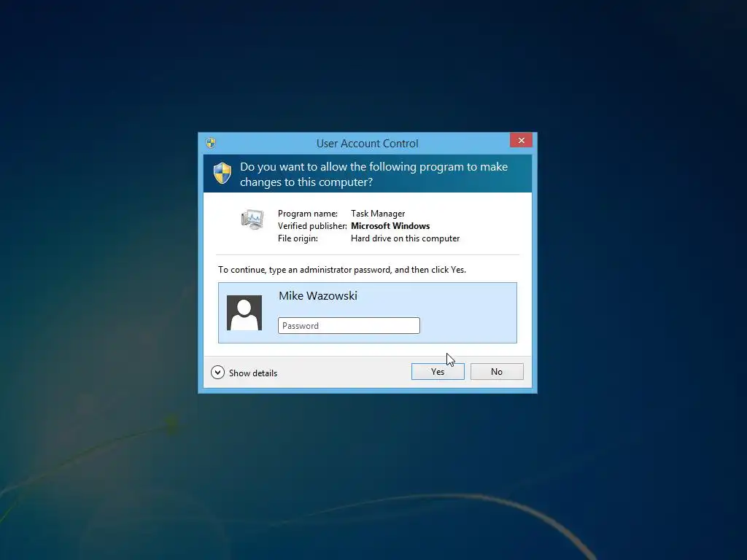747x560 pixels.
Task: Click Hard drive on this computer text
Action: tap(406, 238)
